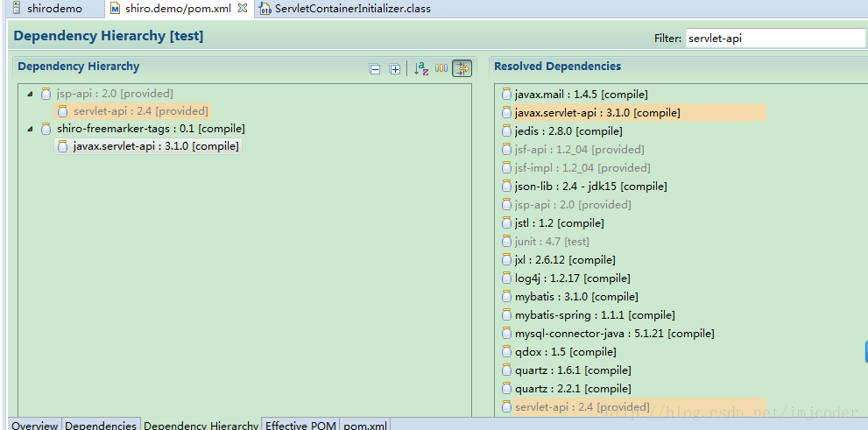Activate the shiro.demo/pom.xml editor tab
The image size is (868, 430).
(x=178, y=8)
